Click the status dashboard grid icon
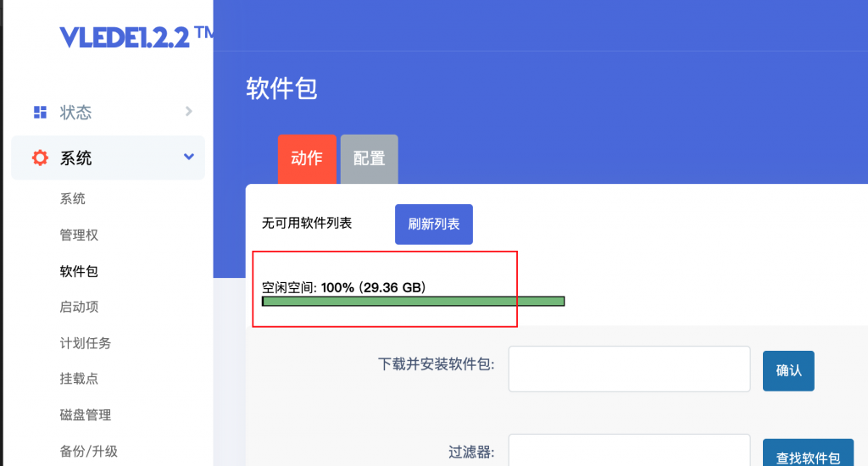 [x=40, y=112]
